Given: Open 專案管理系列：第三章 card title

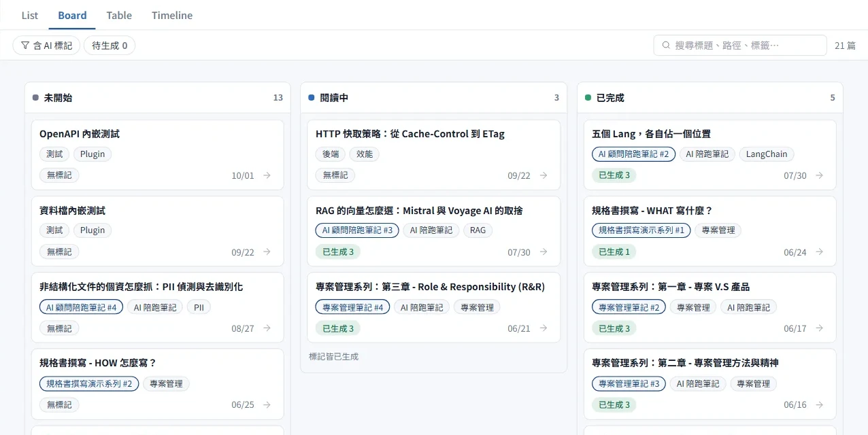Looking at the screenshot, I should [x=430, y=287].
